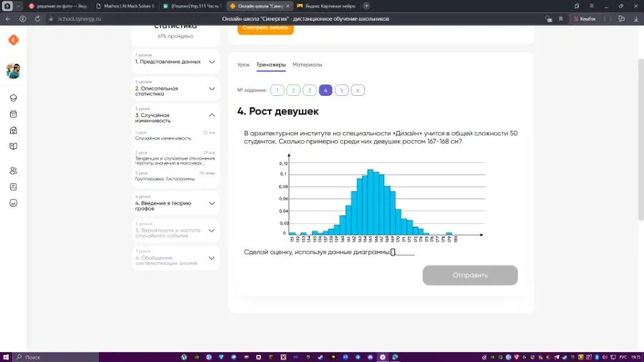Click the language indicator РУС in the tray
The width and height of the screenshot is (644, 362).
tap(623, 357)
